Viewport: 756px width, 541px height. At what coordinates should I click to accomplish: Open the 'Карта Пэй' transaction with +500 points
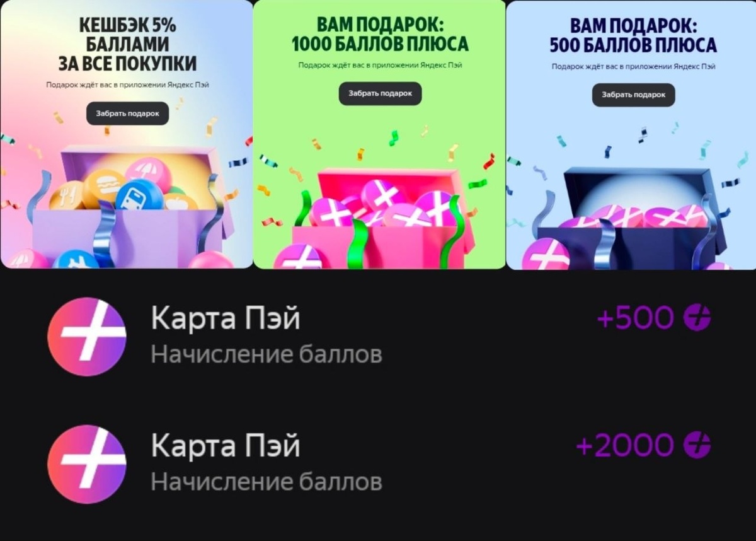pos(378,337)
